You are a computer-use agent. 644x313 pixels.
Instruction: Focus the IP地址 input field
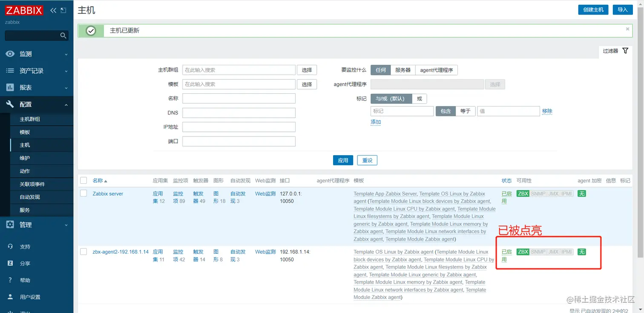[239, 127]
